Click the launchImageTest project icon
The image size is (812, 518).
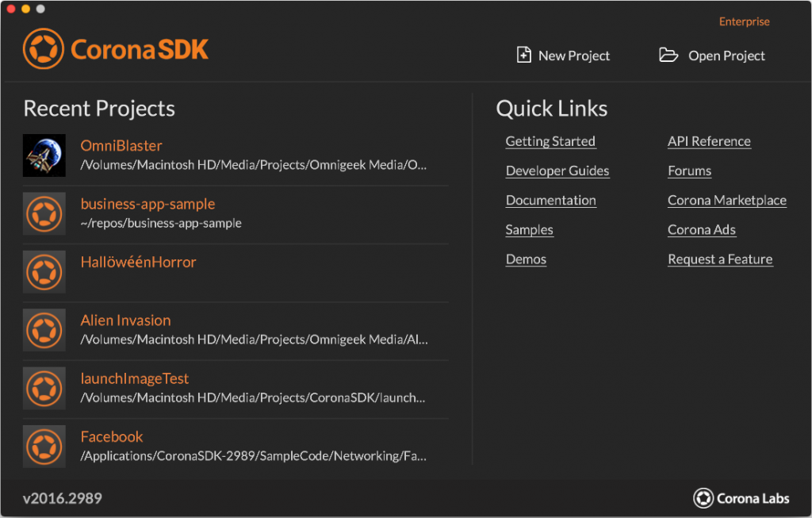point(44,388)
